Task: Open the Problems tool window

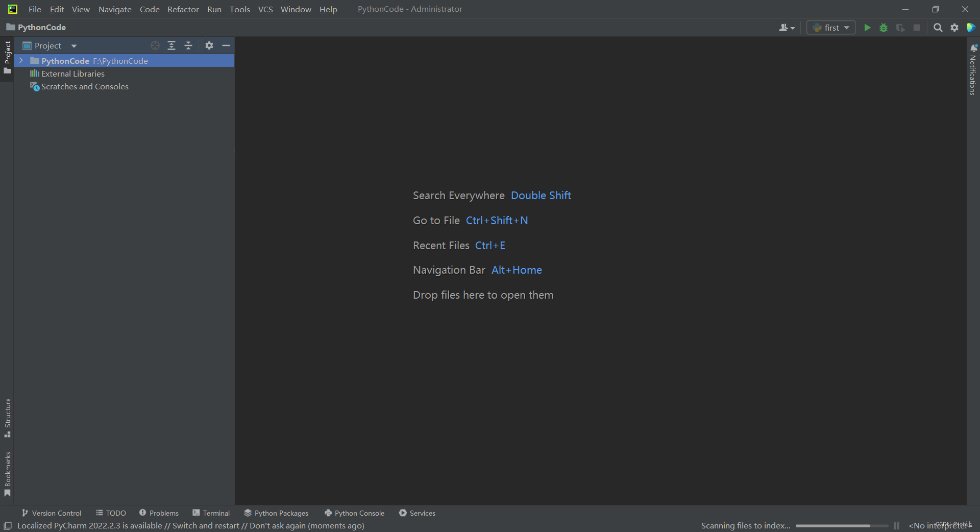Action: click(x=159, y=513)
